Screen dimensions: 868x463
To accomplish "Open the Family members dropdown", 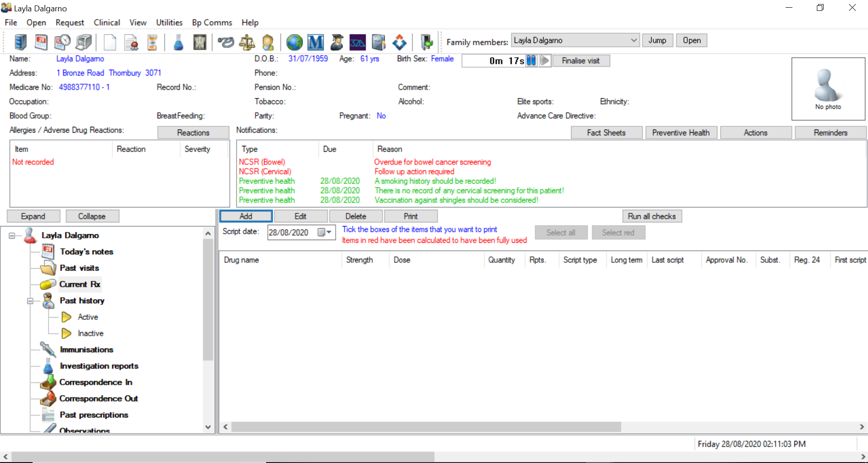I will (634, 40).
